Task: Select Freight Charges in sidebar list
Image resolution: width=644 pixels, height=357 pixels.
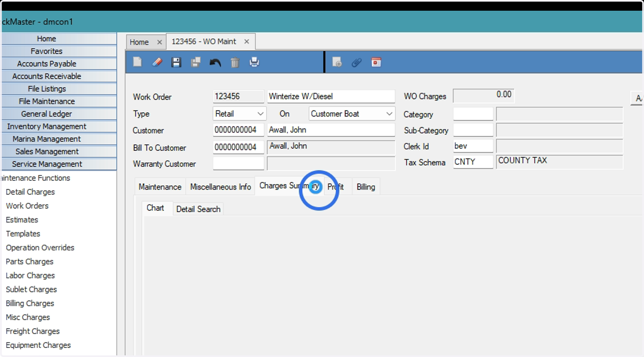Action: pyautogui.click(x=33, y=331)
